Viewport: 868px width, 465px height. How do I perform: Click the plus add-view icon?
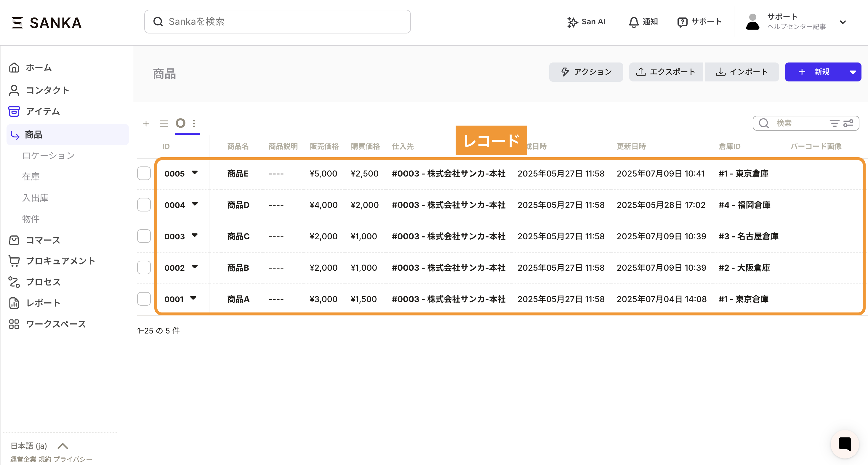[x=146, y=124]
